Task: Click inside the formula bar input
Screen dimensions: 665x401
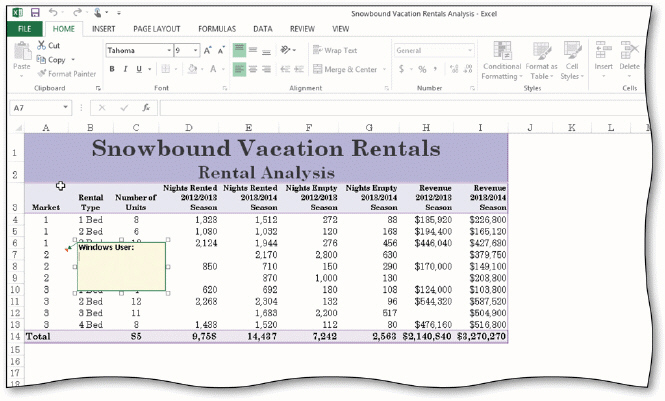Action: (403, 108)
